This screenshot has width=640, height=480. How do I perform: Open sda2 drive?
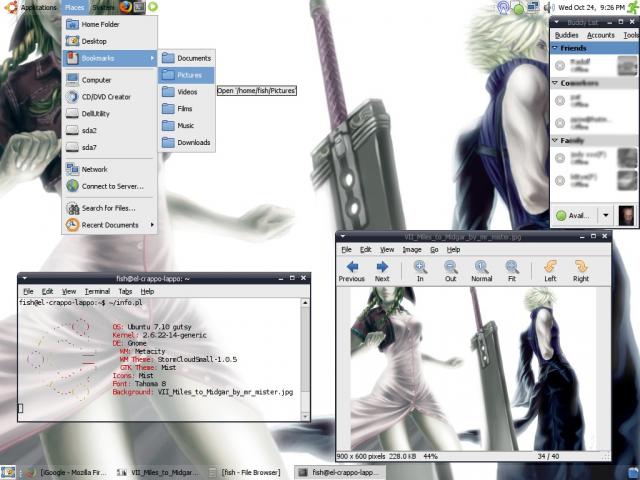[x=109, y=131]
